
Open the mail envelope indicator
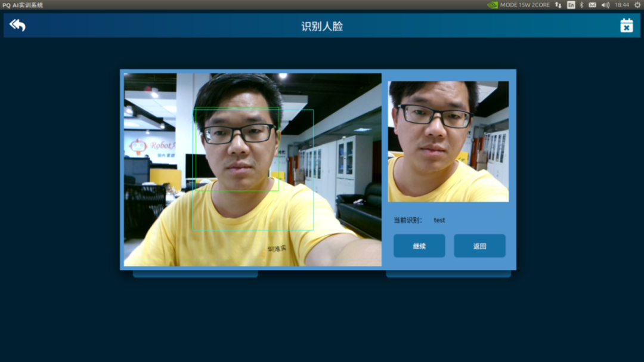pyautogui.click(x=592, y=5)
